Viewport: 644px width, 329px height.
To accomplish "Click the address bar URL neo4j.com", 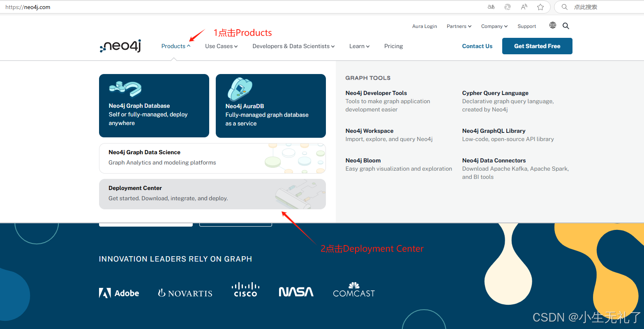I will (x=28, y=7).
